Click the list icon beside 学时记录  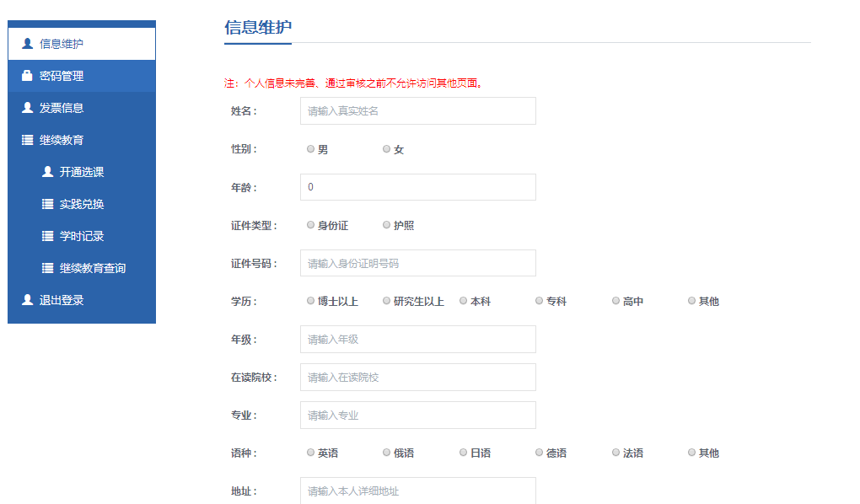coord(48,236)
